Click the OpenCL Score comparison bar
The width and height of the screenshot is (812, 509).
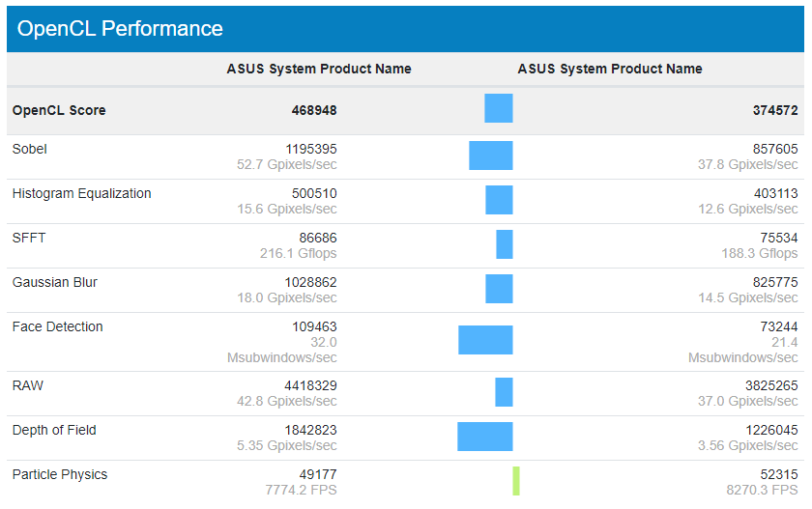coord(499,108)
